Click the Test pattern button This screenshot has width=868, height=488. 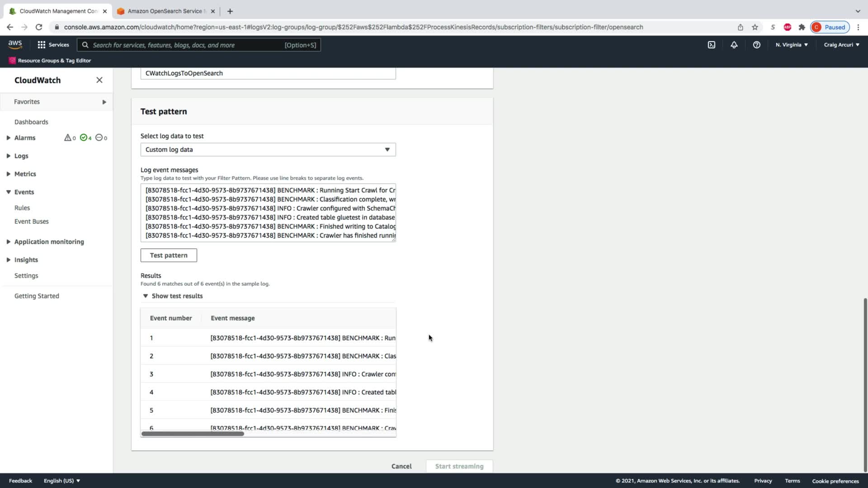point(169,255)
